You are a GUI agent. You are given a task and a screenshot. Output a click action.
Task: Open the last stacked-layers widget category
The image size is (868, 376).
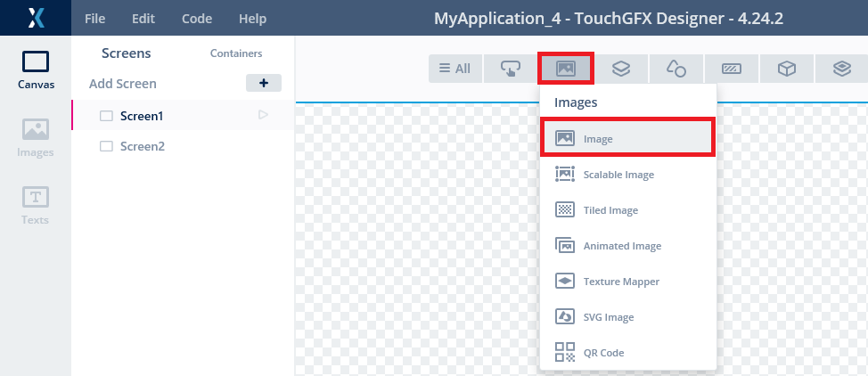pos(841,69)
